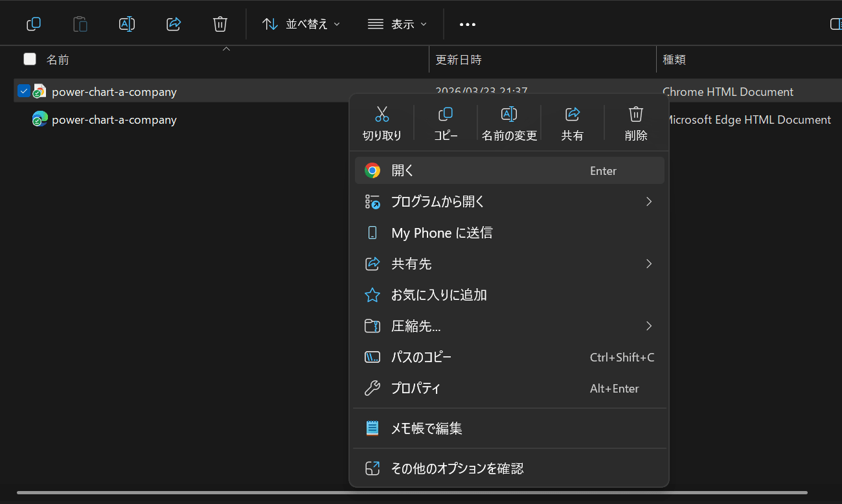842x504 pixels.
Task: Open the See more ellipsis on the toolbar
Action: click(467, 24)
